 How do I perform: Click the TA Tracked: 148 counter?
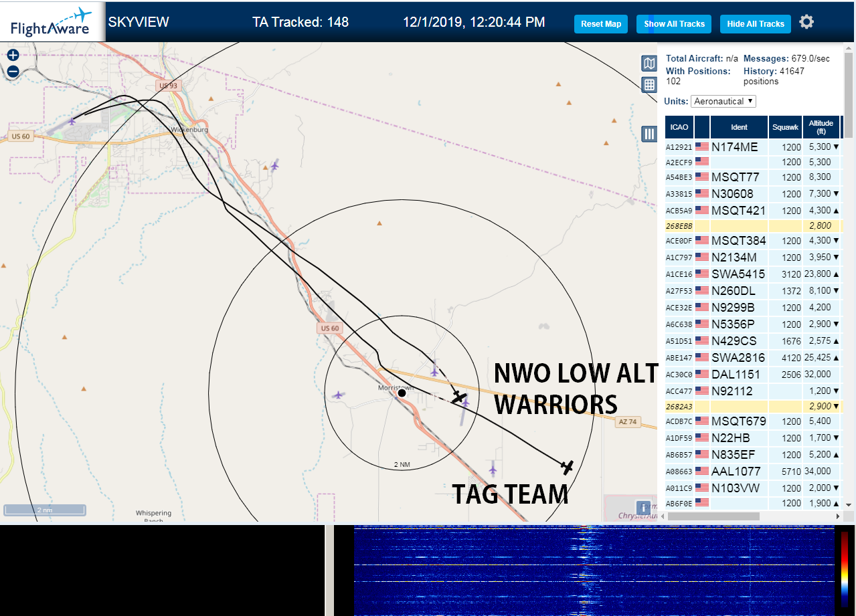click(x=301, y=22)
